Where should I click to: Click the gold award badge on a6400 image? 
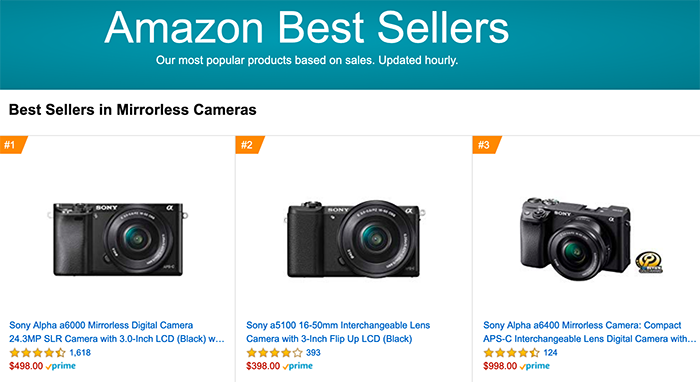point(649,262)
